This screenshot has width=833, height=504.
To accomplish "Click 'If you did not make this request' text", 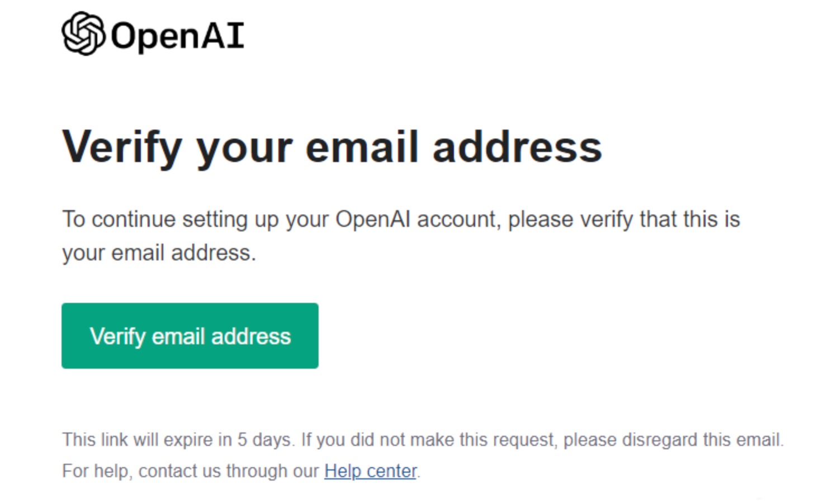I will [x=429, y=440].
